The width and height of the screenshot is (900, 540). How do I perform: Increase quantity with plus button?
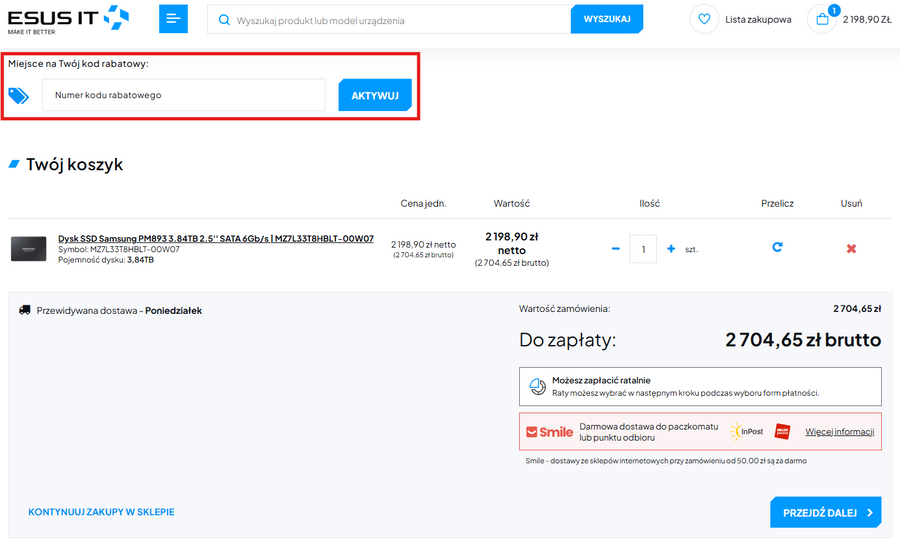pyautogui.click(x=671, y=248)
